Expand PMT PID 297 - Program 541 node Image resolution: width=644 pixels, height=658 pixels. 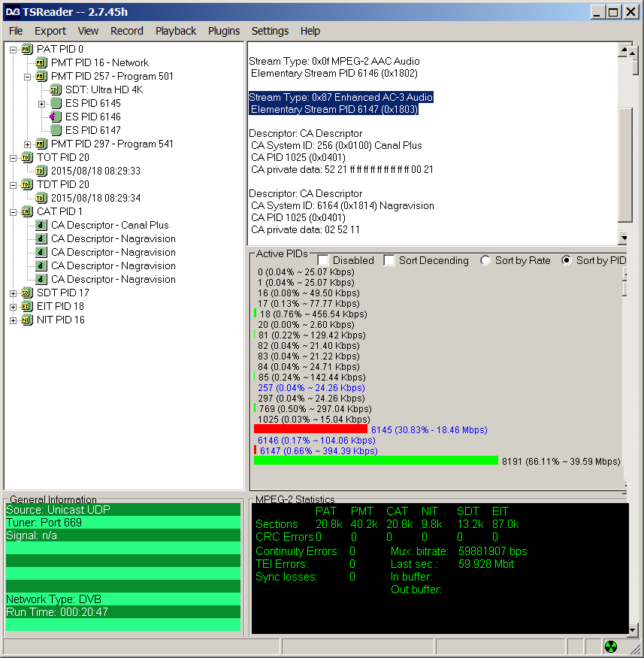28,144
